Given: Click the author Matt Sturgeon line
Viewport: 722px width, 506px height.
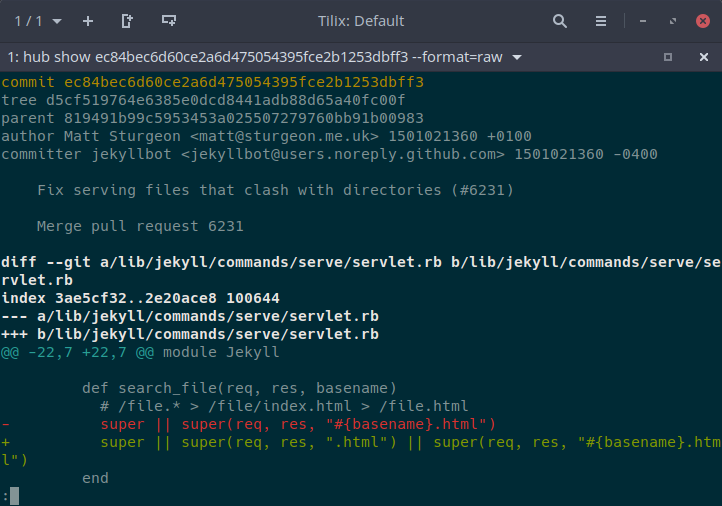Looking at the screenshot, I should click(x=266, y=136).
